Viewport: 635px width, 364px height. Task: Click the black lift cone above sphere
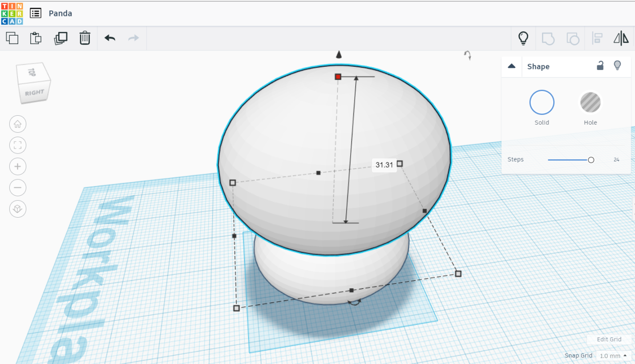tap(339, 54)
